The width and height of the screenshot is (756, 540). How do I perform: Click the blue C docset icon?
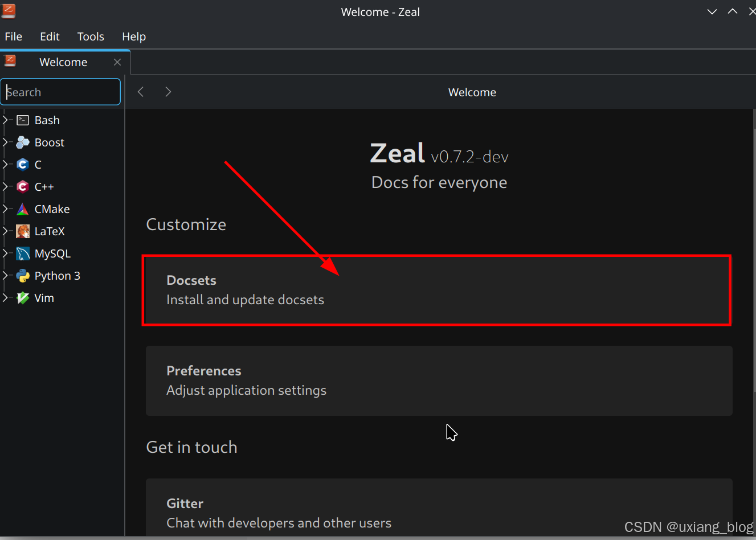pyautogui.click(x=23, y=165)
